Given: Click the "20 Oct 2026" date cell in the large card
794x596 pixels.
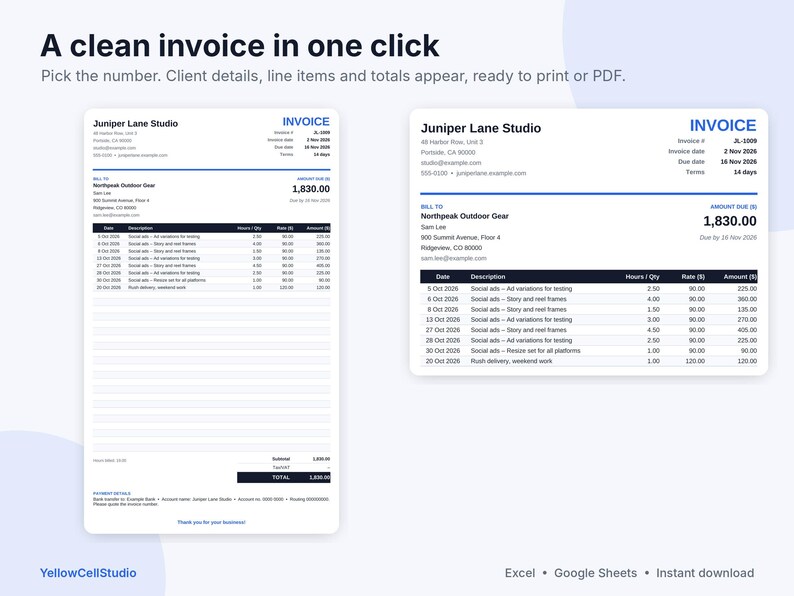Looking at the screenshot, I should click(x=443, y=361).
